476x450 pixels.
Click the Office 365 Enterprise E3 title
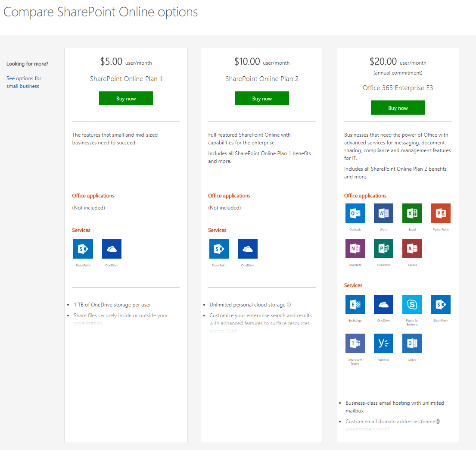(398, 88)
